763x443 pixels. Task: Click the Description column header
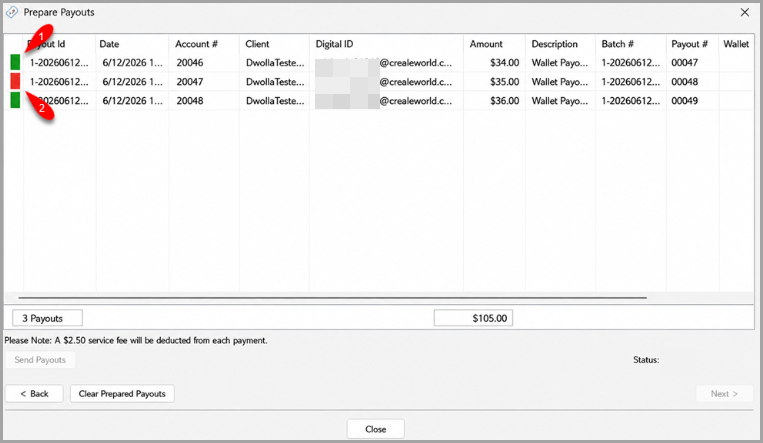[554, 44]
